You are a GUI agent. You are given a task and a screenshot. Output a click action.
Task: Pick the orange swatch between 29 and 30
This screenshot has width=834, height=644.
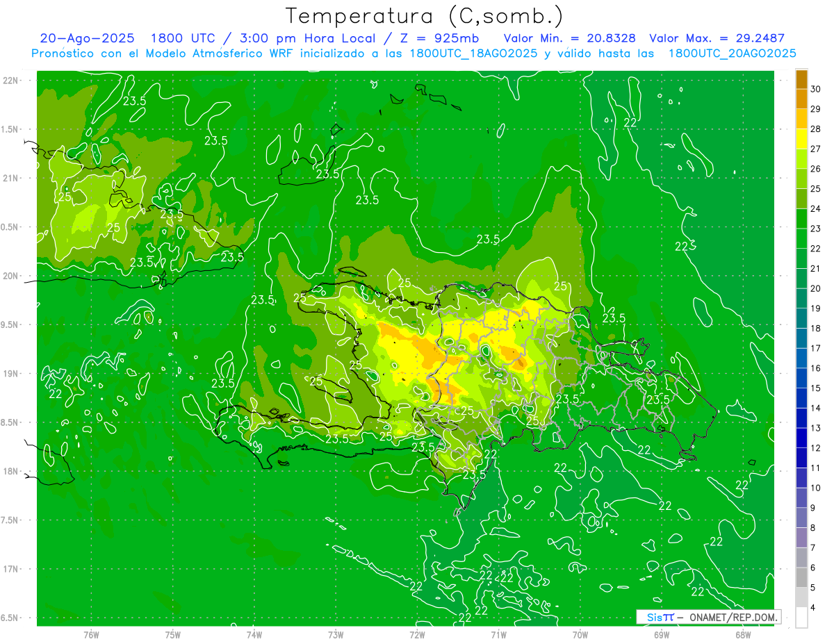[801, 99]
